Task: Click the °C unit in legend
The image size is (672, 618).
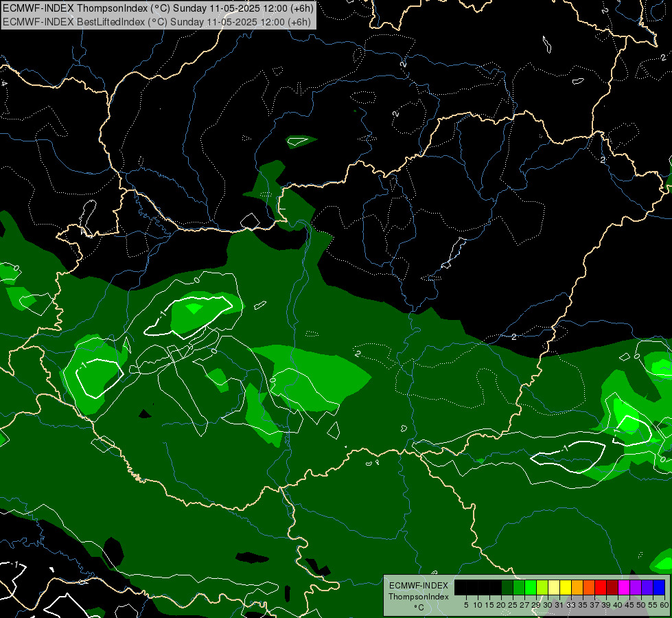Action: pyautogui.click(x=419, y=608)
